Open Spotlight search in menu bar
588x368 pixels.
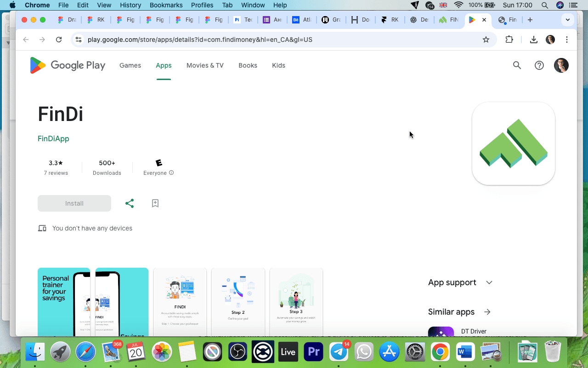coord(545,5)
